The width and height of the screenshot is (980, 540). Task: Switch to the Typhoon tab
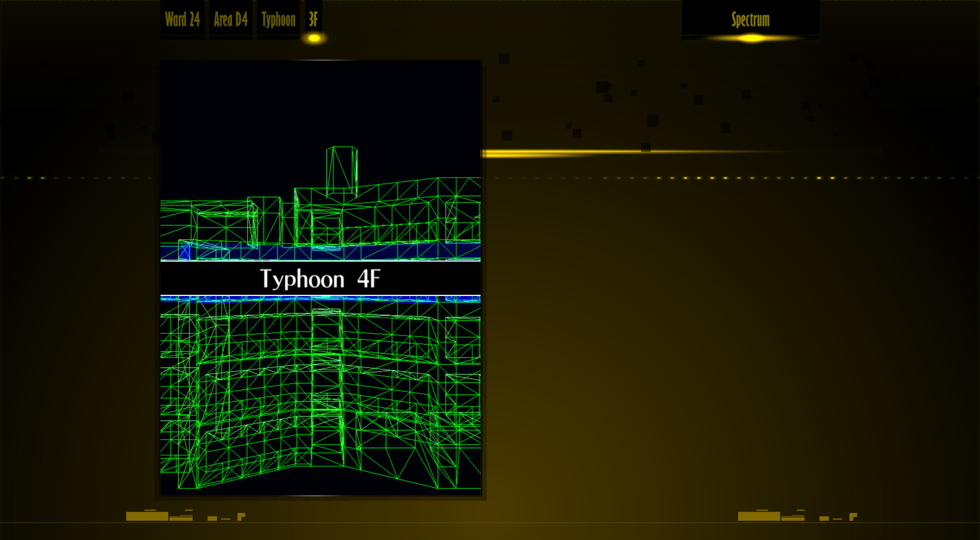(278, 20)
